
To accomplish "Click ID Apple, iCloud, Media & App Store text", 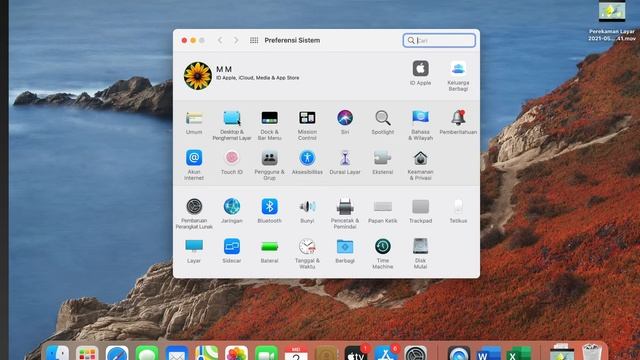I will pyautogui.click(x=258, y=78).
